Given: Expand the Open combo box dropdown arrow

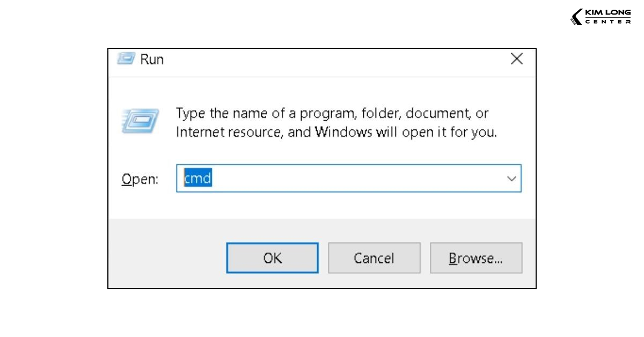Looking at the screenshot, I should 511,179.
